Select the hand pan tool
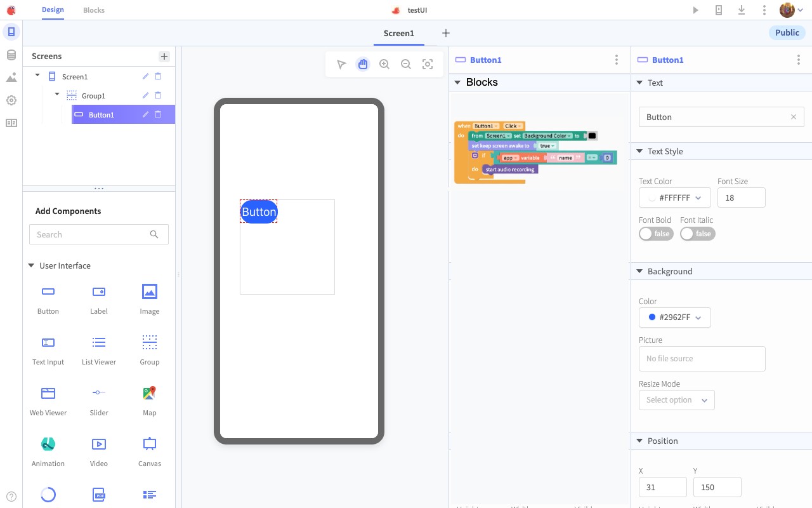812x508 pixels. pyautogui.click(x=363, y=64)
